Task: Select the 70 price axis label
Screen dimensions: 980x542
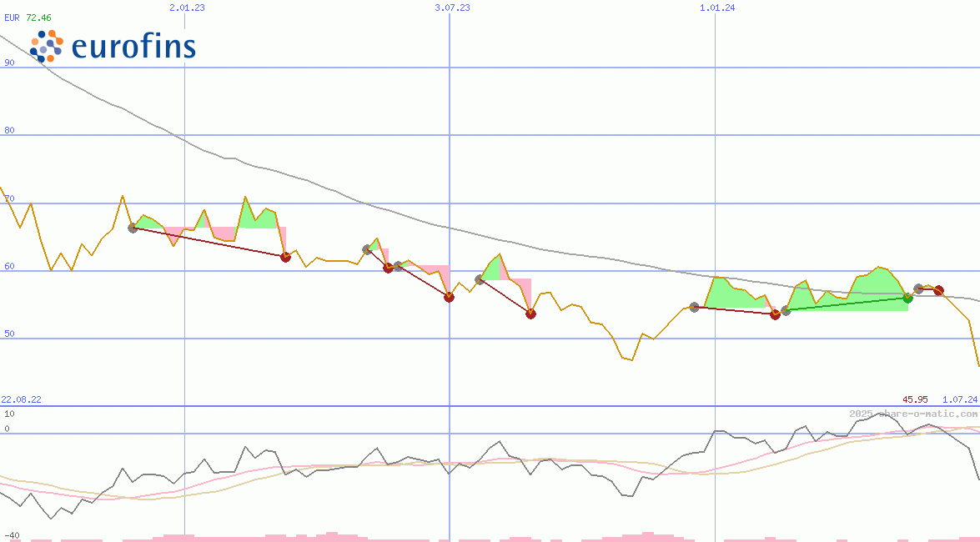Action: click(x=9, y=198)
